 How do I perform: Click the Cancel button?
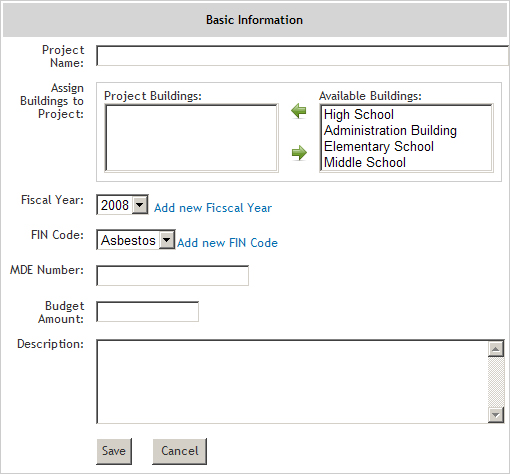tap(180, 451)
